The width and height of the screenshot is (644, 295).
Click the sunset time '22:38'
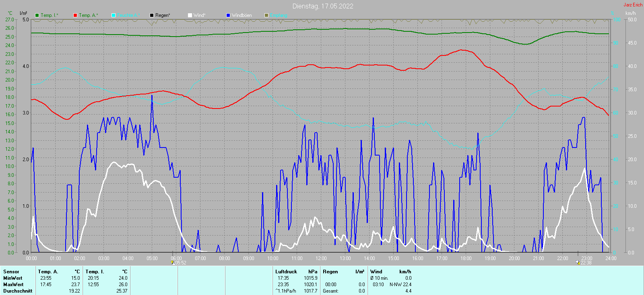[586, 263]
